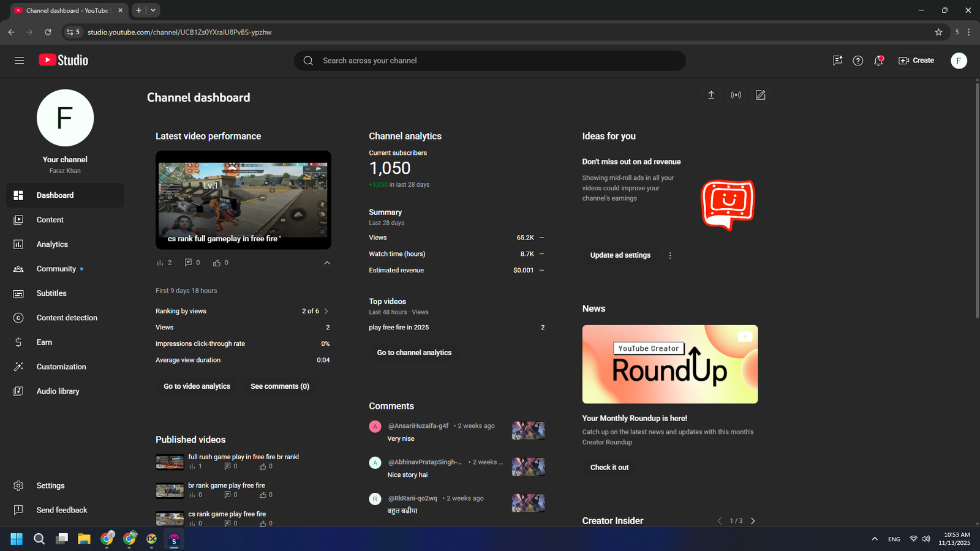This screenshot has height=551, width=980.
Task: Click the Create button
Action: [916, 61]
